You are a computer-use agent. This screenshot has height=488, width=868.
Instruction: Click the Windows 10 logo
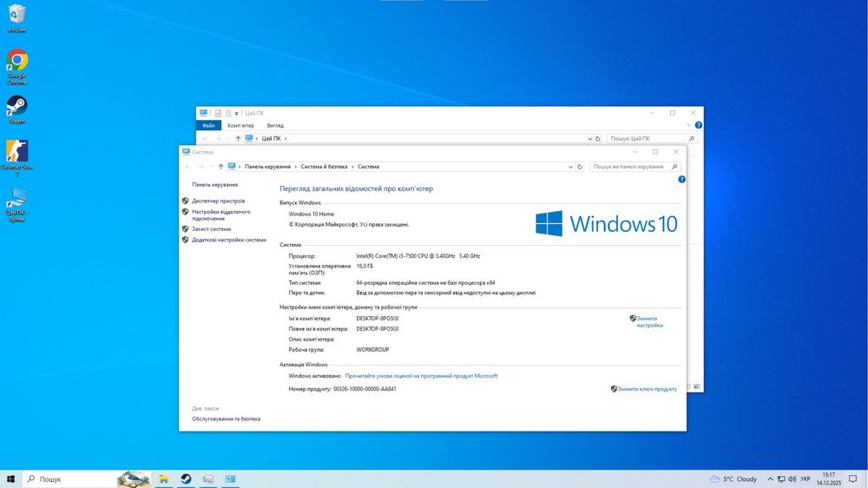(x=606, y=224)
